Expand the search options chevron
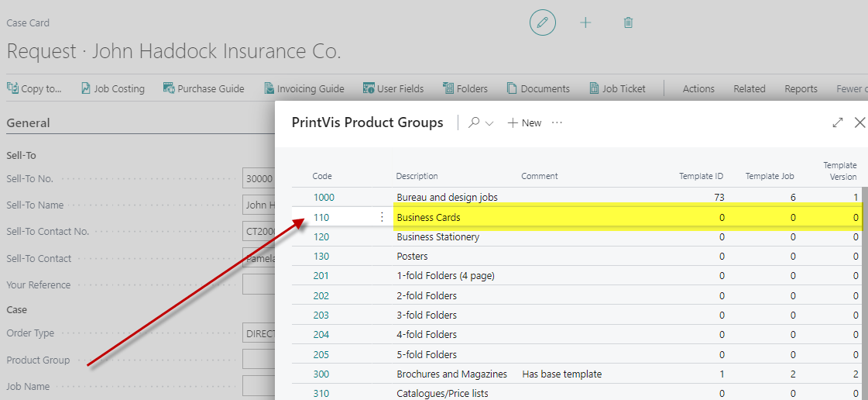 [489, 123]
